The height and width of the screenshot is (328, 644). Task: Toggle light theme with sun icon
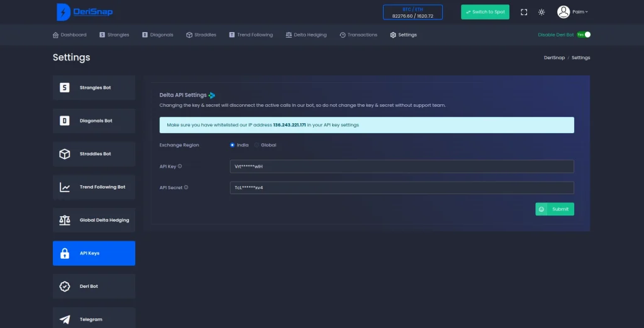click(541, 12)
